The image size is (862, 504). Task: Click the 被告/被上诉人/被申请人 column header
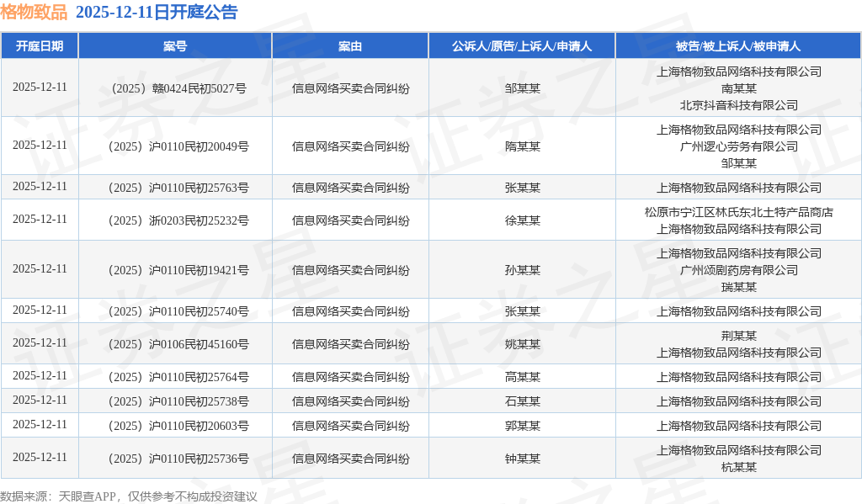pos(738,46)
